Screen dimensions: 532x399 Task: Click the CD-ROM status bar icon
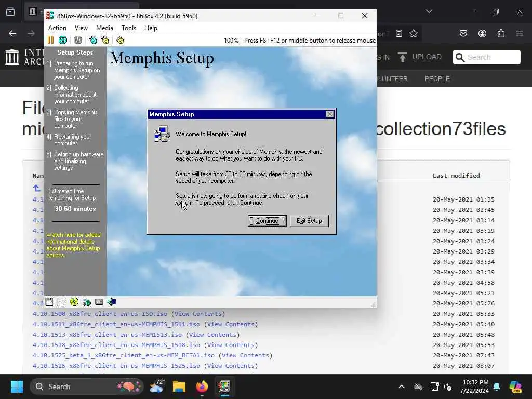click(x=74, y=302)
